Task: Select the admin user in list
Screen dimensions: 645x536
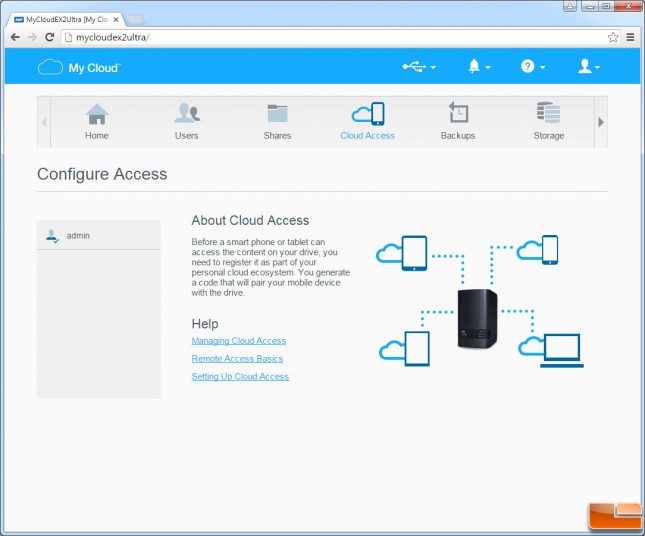Action: (x=99, y=235)
